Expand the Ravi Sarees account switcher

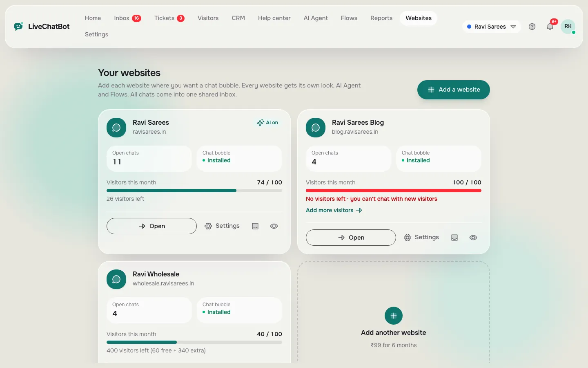pos(492,27)
